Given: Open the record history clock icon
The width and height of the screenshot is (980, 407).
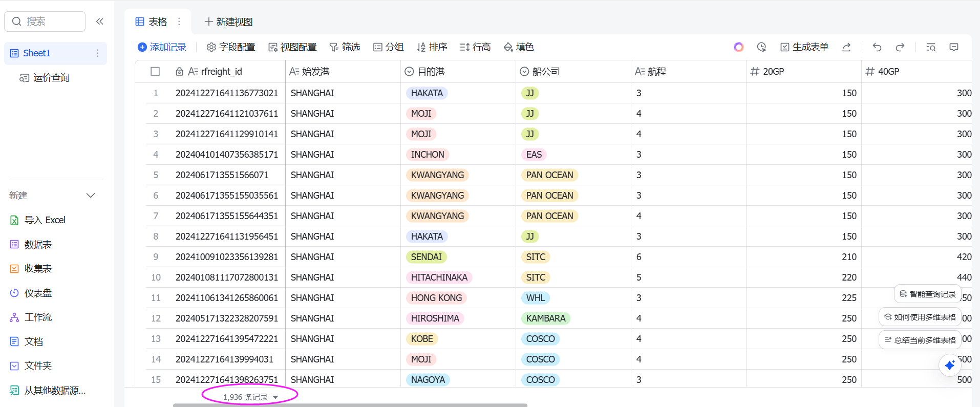Looking at the screenshot, I should (x=761, y=47).
